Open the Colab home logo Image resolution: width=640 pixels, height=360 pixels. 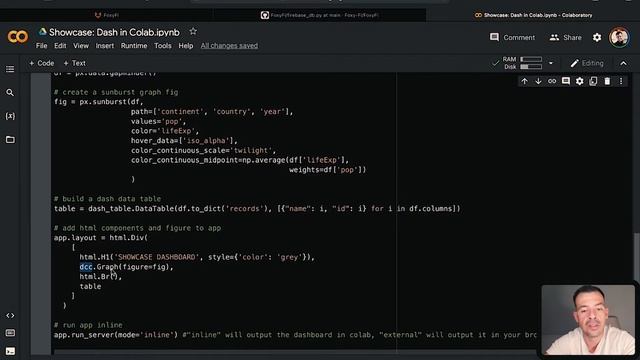point(18,37)
